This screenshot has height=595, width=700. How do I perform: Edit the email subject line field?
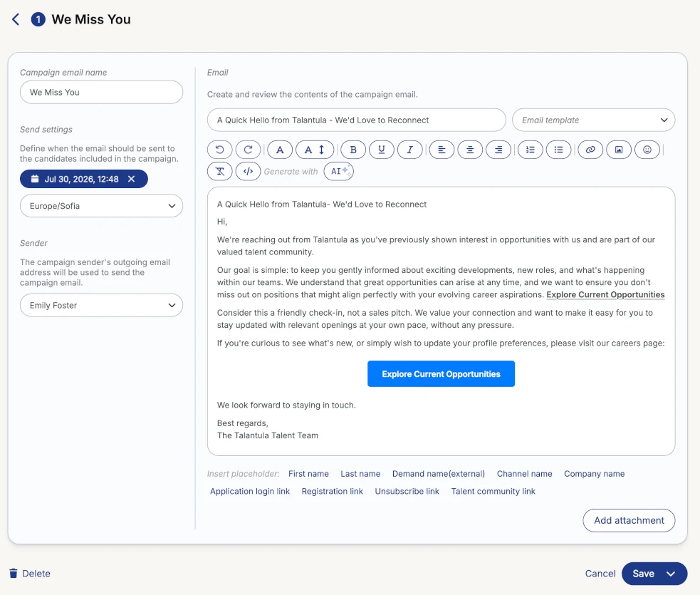tap(356, 120)
